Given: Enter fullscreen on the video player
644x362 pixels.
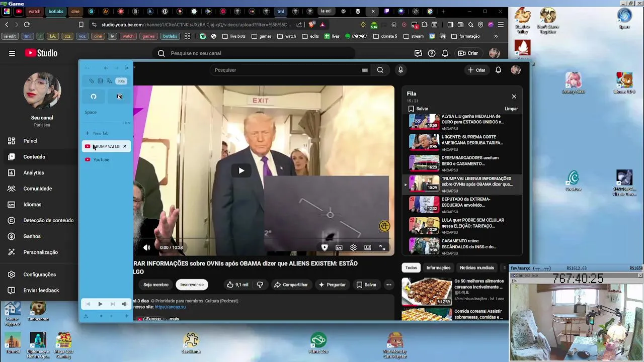Looking at the screenshot, I should click(x=382, y=247).
